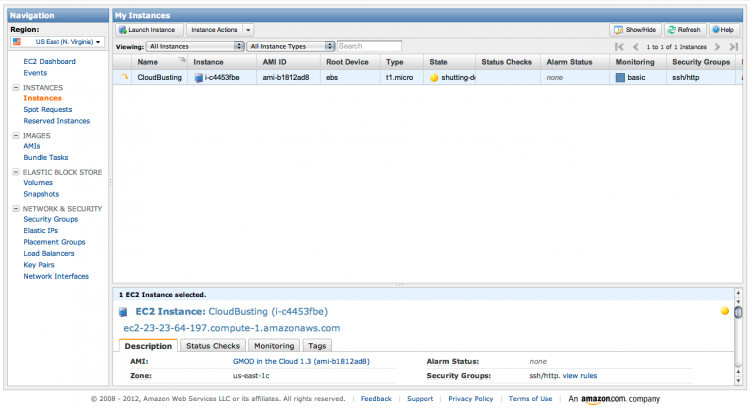Open the Feedback link in footer
The height and width of the screenshot is (409, 750).
pyautogui.click(x=376, y=399)
